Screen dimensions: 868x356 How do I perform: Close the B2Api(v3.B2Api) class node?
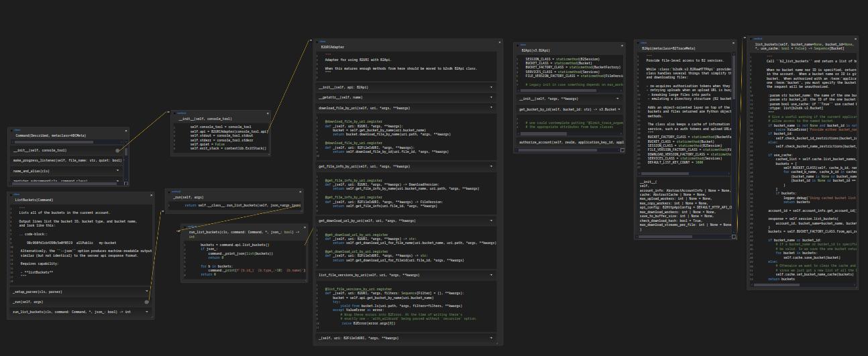point(622,44)
